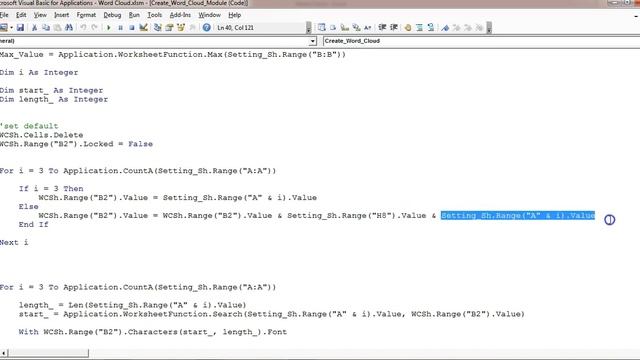Screen dimensions: 640x360
Task: Click the 'Else' keyword line
Action: click(x=29, y=207)
